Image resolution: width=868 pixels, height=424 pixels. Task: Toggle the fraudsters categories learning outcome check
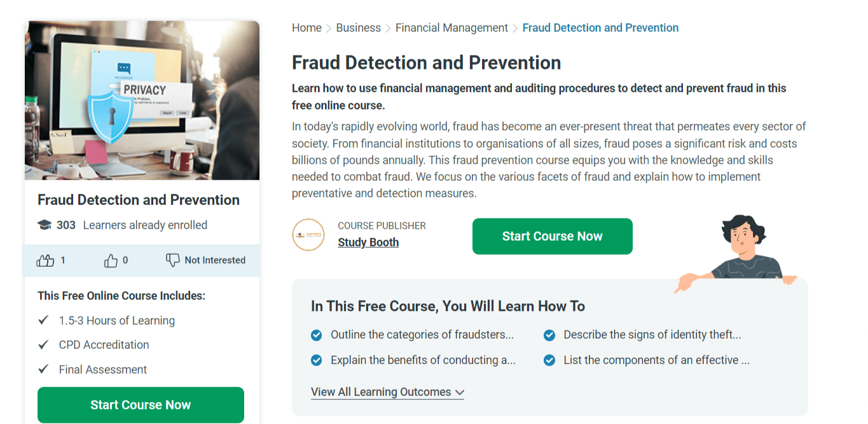(x=316, y=334)
